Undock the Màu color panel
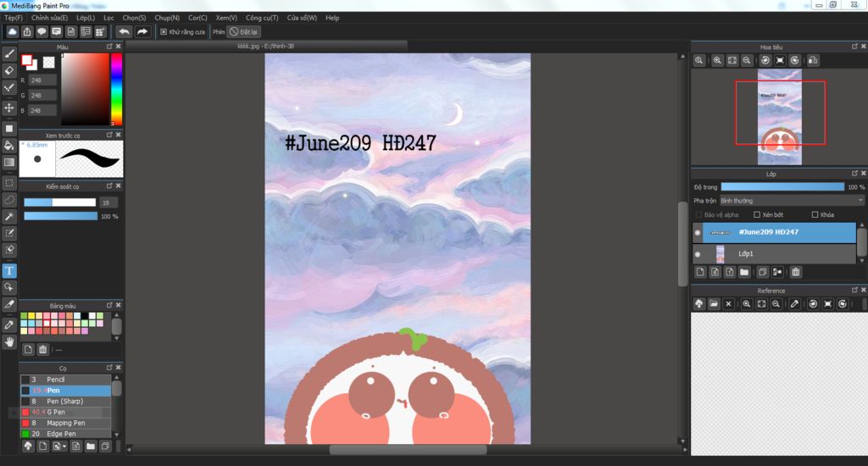 pyautogui.click(x=109, y=47)
